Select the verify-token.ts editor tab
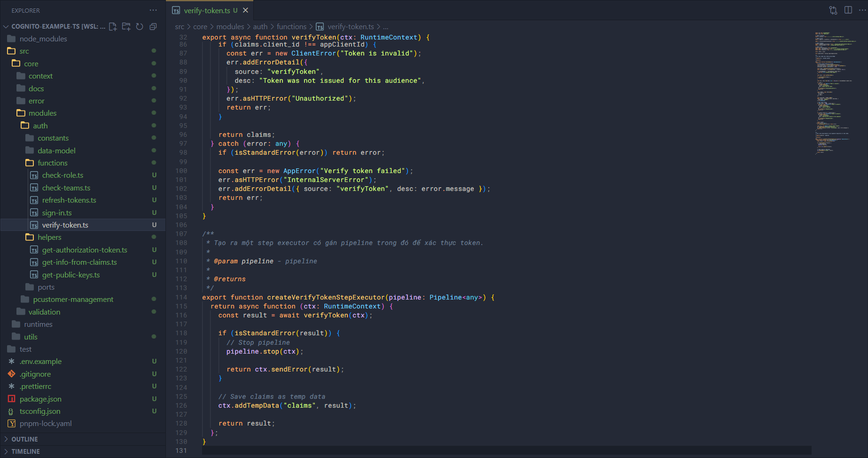 [x=207, y=10]
